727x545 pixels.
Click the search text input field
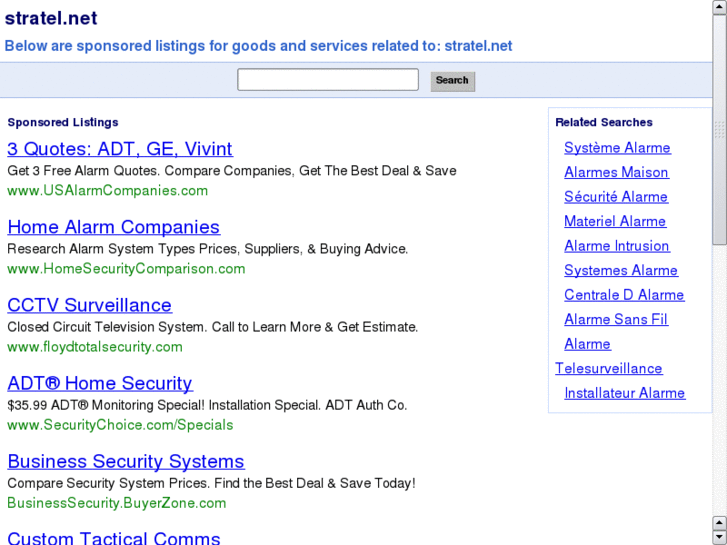(x=327, y=80)
